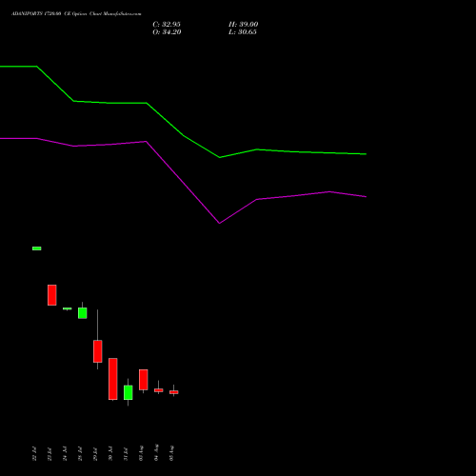
Task: Select the last red candle above 05 Aug
Action: click(x=174, y=392)
